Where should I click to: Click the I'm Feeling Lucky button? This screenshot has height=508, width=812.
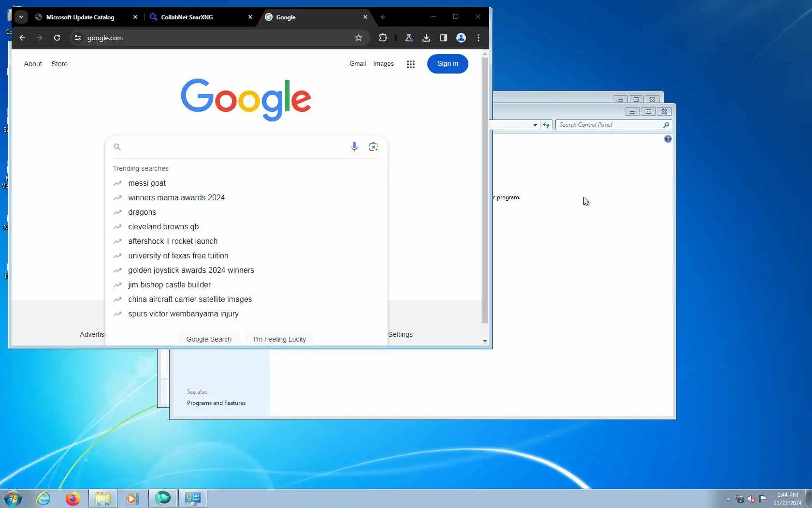pos(280,339)
